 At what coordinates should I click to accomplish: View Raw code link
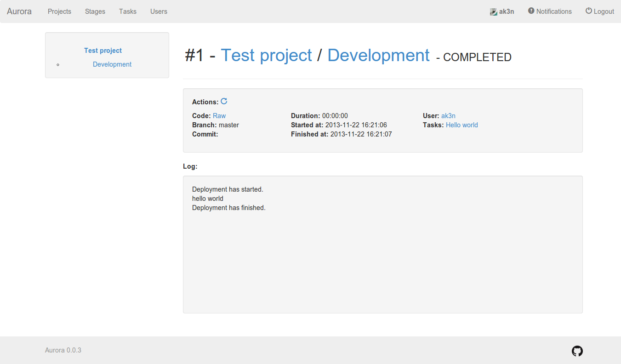coord(219,116)
